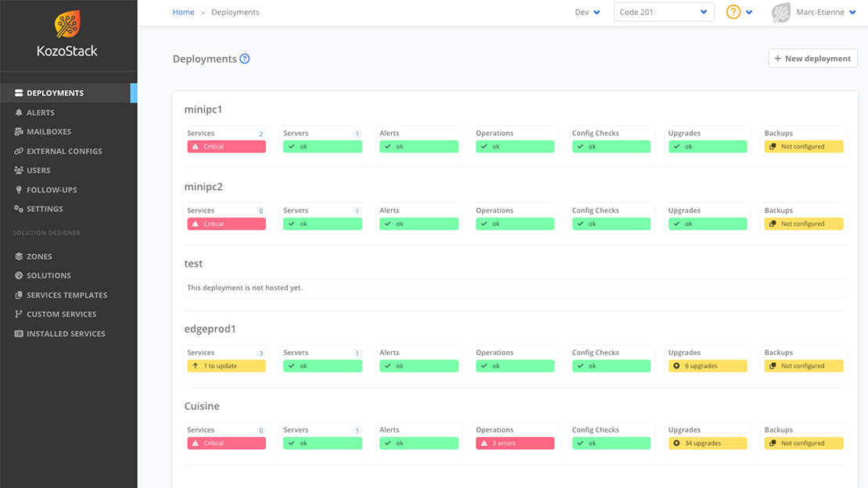Expand the Marc-Etienne user menu chevron

pos(852,13)
